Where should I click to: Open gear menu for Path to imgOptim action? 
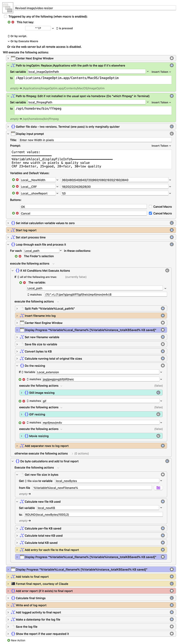[172, 65]
